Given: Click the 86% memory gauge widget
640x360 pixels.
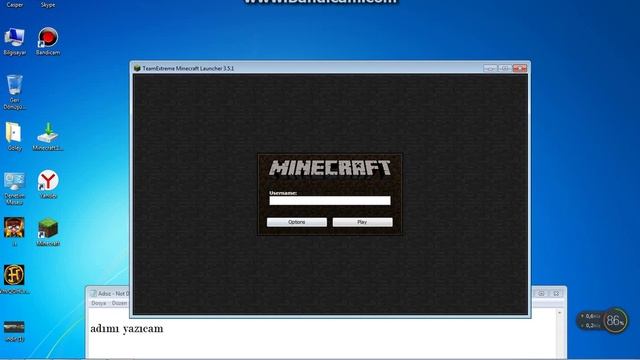Looking at the screenshot, I should [615, 320].
